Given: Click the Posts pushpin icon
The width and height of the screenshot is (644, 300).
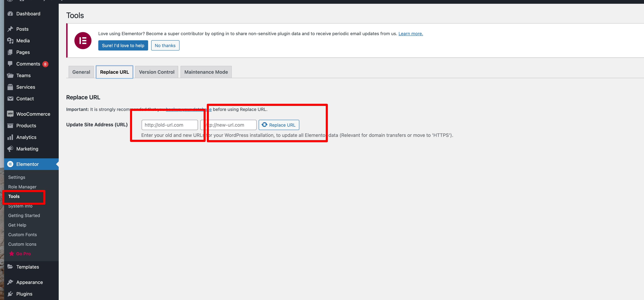Looking at the screenshot, I should (x=10, y=29).
